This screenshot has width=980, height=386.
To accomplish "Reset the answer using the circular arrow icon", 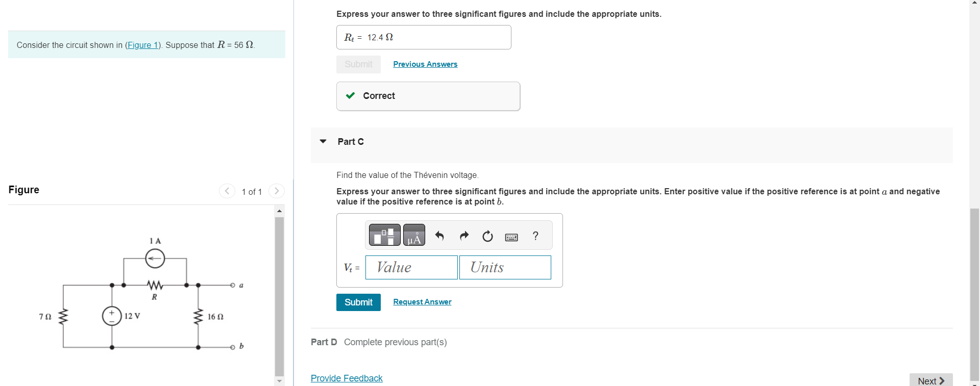I will coord(487,236).
